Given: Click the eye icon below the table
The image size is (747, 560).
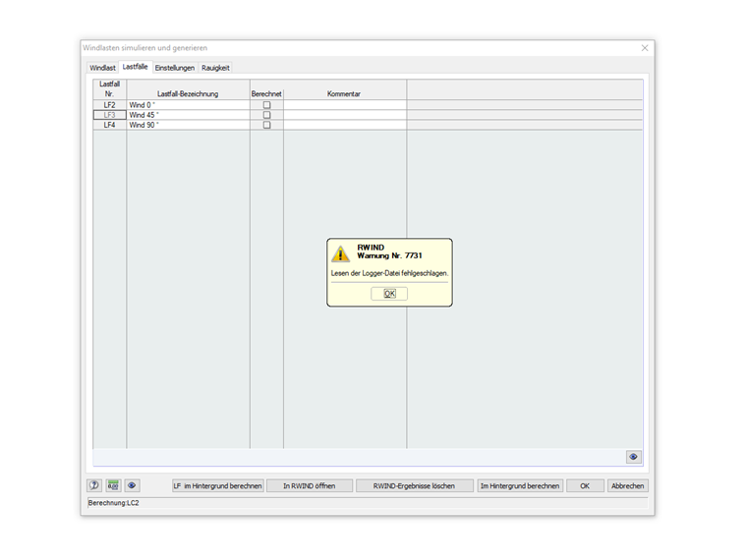Looking at the screenshot, I should [633, 457].
